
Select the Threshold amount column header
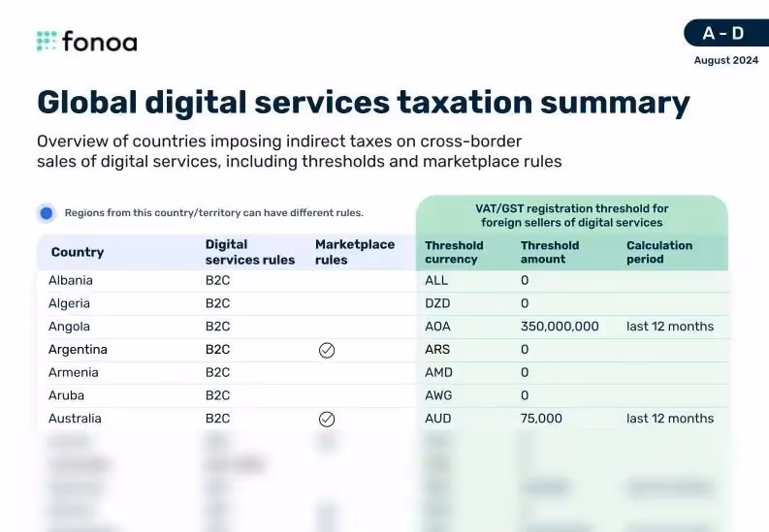tap(550, 252)
